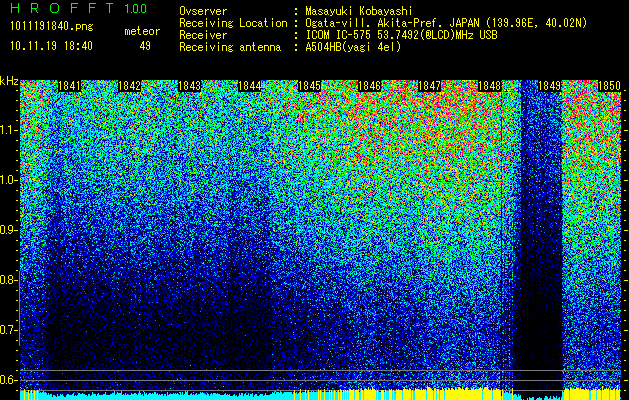Click the filename 1011191840.png
This screenshot has width=629, height=400.
pos(52,27)
